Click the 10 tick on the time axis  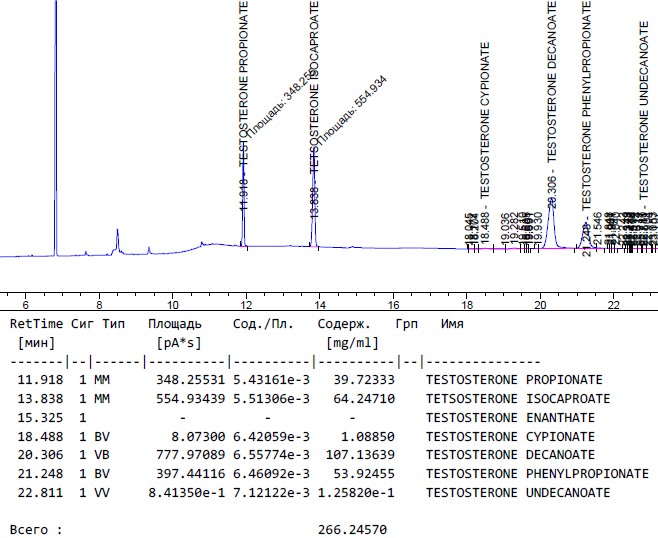tap(172, 304)
